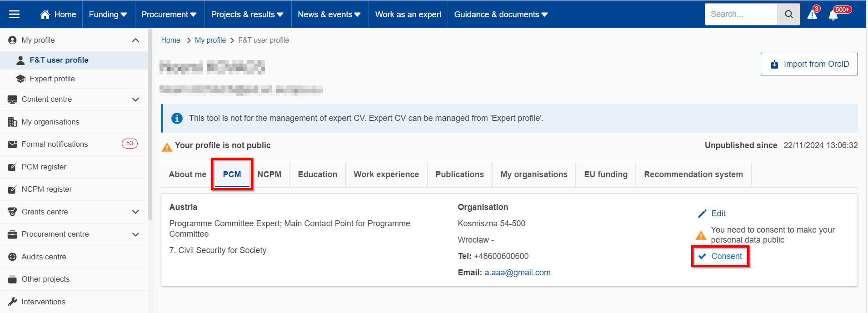868x313 pixels.
Task: Click the Import from OrcID download icon
Action: [774, 65]
